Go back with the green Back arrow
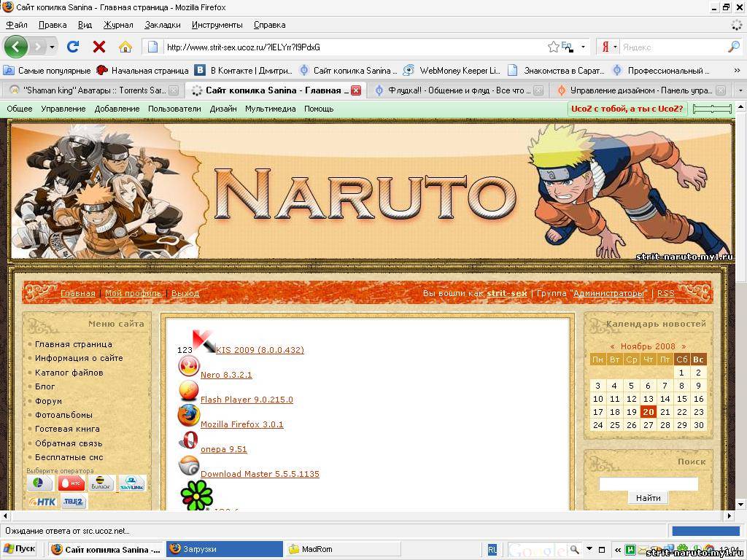747x560 pixels. 16,47
